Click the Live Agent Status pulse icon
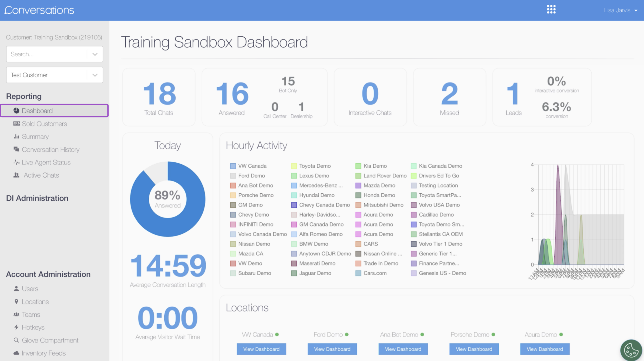 coord(16,162)
